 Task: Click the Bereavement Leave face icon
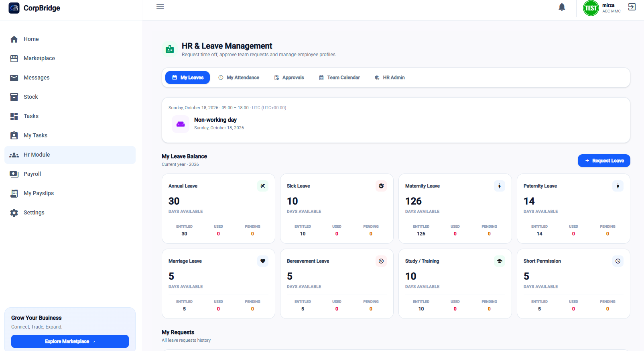(x=381, y=261)
